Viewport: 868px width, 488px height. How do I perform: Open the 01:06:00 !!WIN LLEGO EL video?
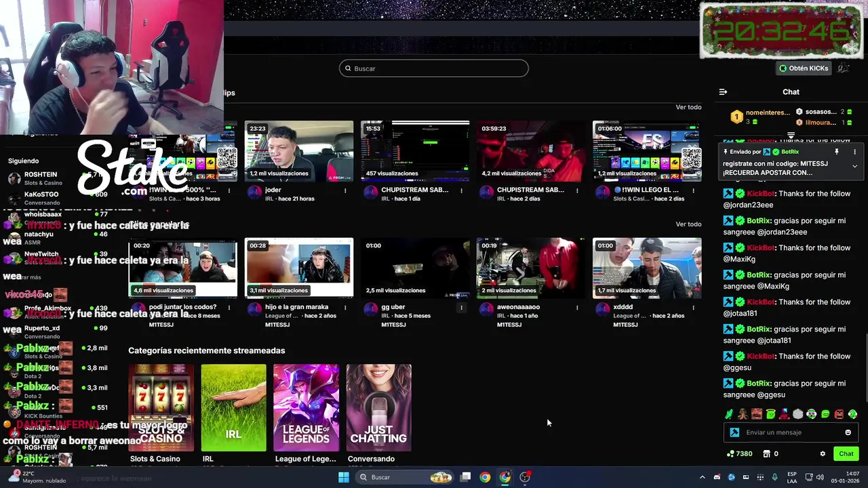pyautogui.click(x=647, y=151)
